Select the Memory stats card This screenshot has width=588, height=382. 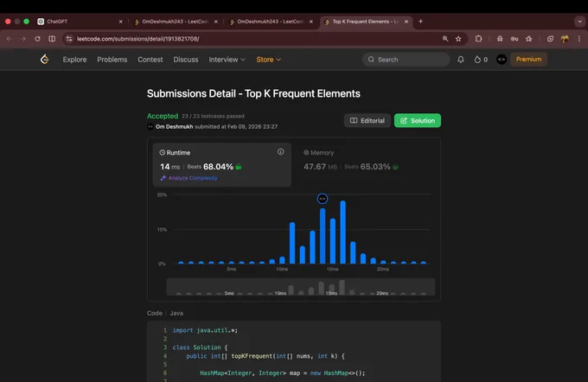365,164
